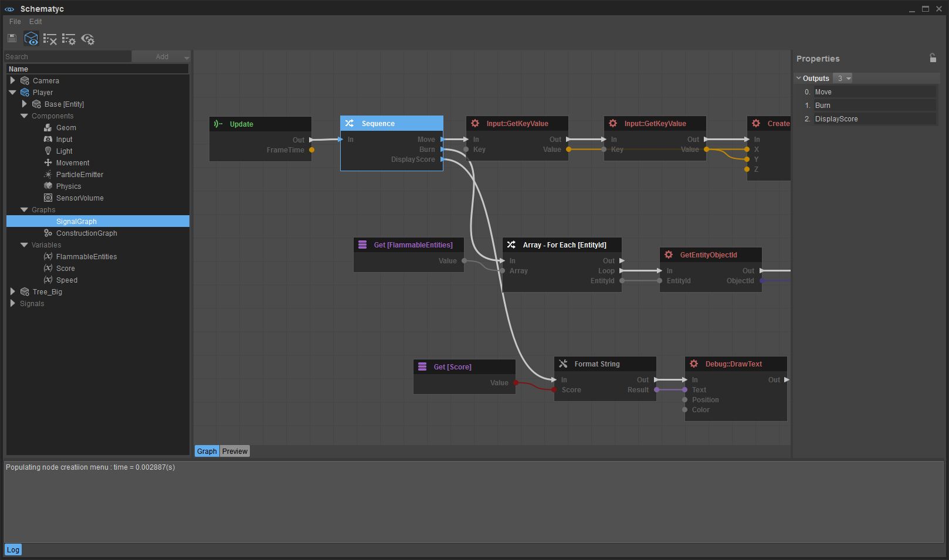Screen dimensions: 949x560
Task: Toggle the lock icon in Properties panel
Action: pyautogui.click(x=933, y=58)
